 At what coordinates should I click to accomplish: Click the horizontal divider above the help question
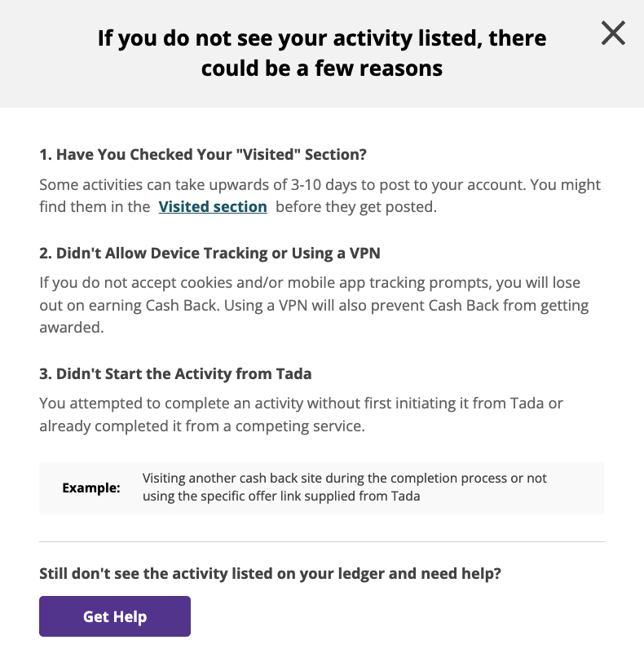pos(322,541)
